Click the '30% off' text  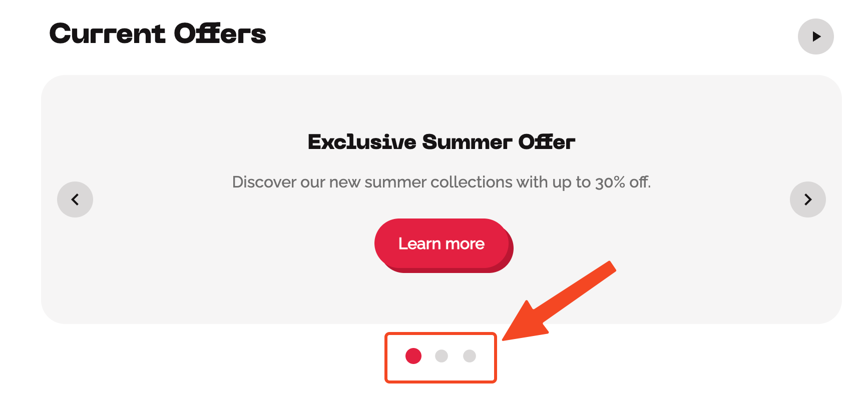pos(622,182)
